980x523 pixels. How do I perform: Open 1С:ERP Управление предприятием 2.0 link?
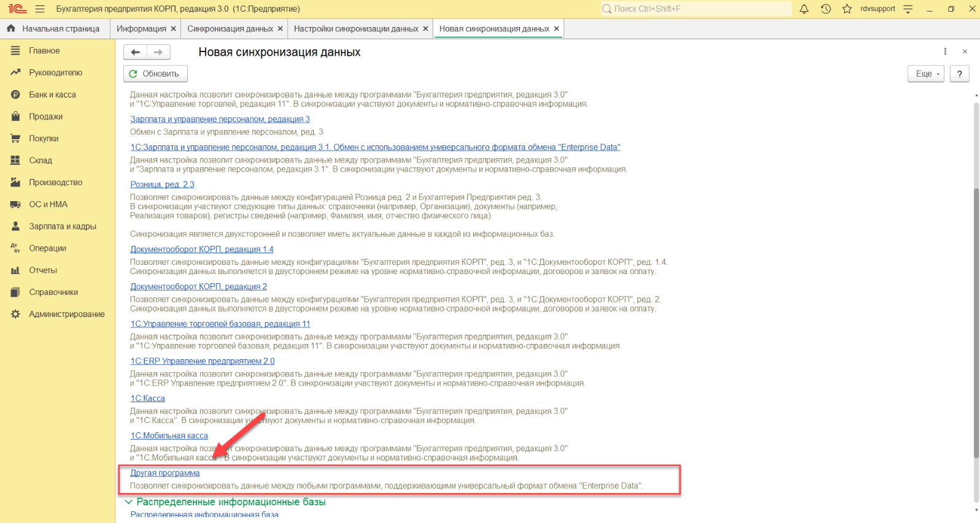point(203,362)
